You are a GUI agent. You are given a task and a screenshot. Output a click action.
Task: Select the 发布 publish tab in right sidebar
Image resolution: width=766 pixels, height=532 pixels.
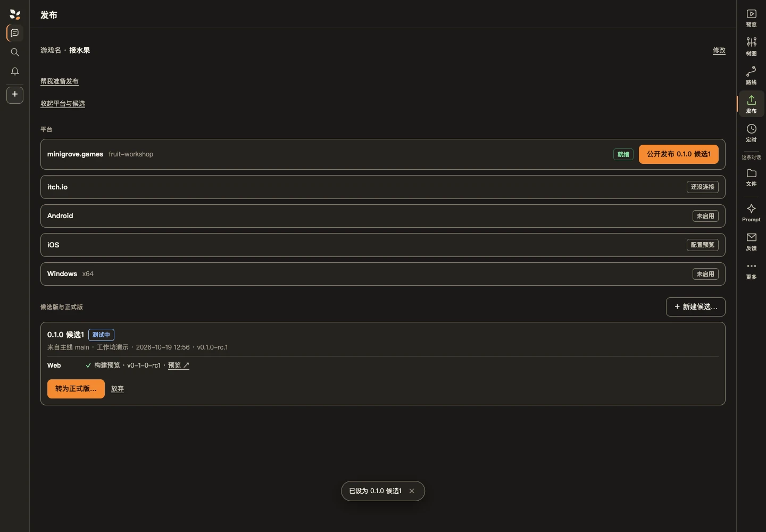(x=751, y=104)
